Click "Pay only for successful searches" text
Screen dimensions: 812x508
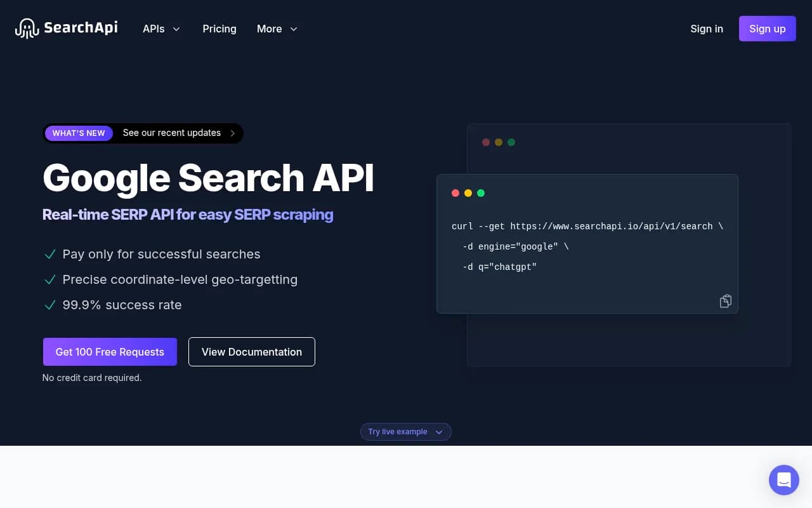pos(161,254)
